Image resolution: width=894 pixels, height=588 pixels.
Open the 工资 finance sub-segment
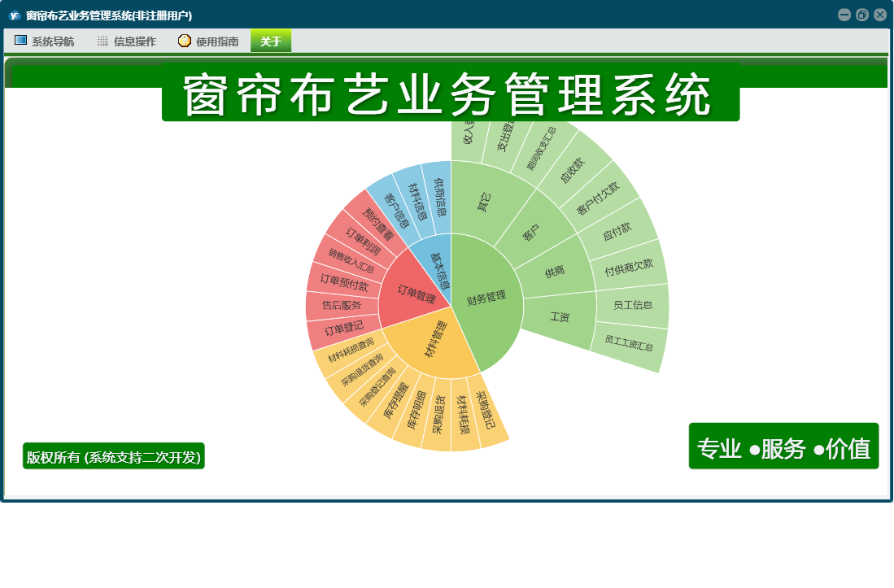[x=560, y=317]
